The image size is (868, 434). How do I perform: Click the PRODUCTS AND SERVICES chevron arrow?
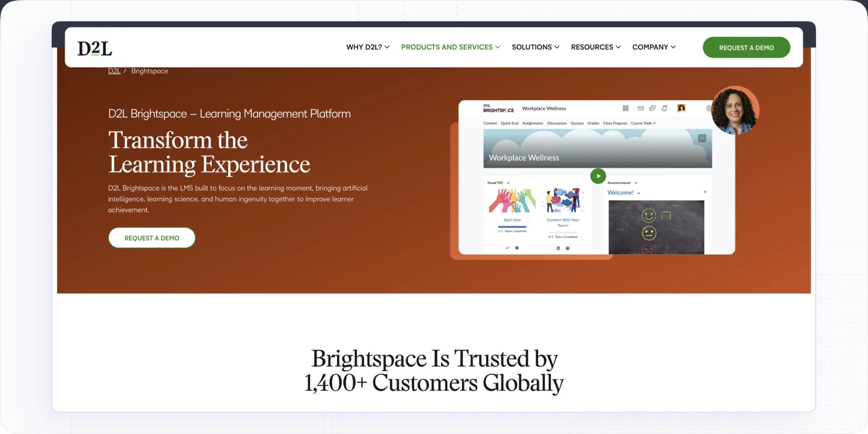[497, 47]
